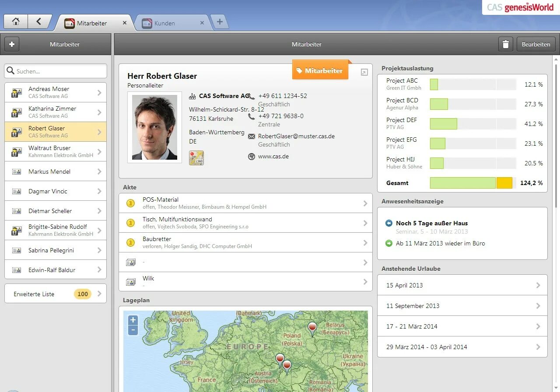Open vacation 15 April 2013
The width and height of the screenshot is (560, 392).
462,285
